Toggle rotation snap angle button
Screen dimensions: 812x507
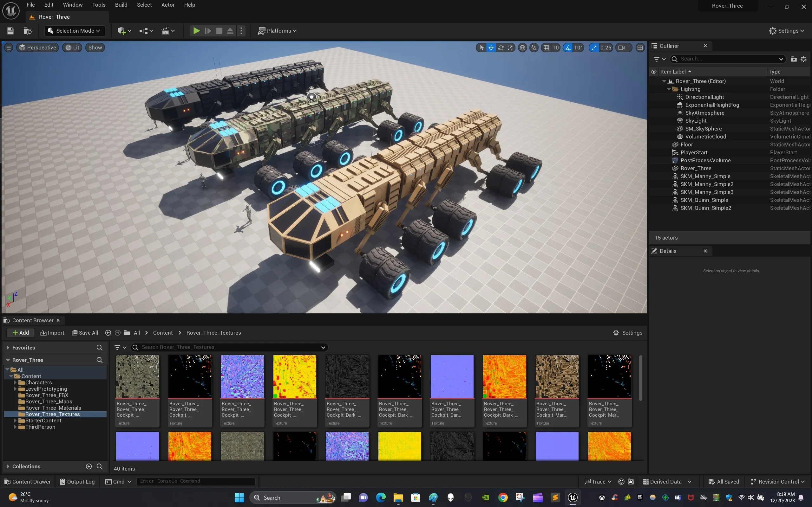(568, 48)
